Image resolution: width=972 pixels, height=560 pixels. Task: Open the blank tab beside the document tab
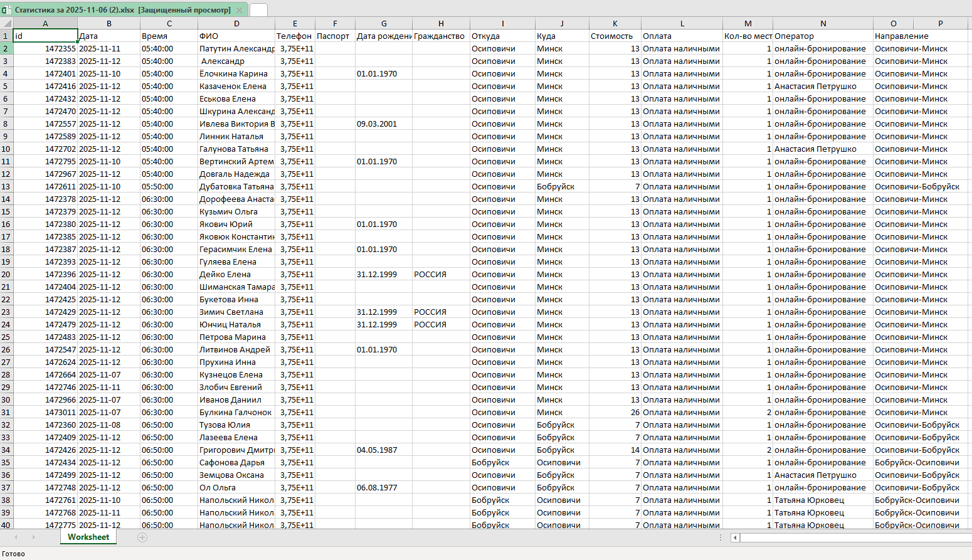click(258, 10)
